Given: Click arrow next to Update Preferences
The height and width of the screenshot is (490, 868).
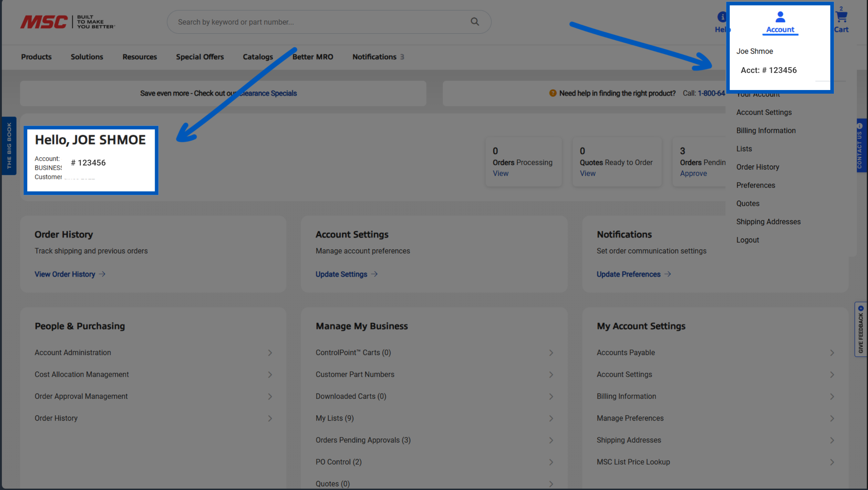Looking at the screenshot, I should pos(668,274).
